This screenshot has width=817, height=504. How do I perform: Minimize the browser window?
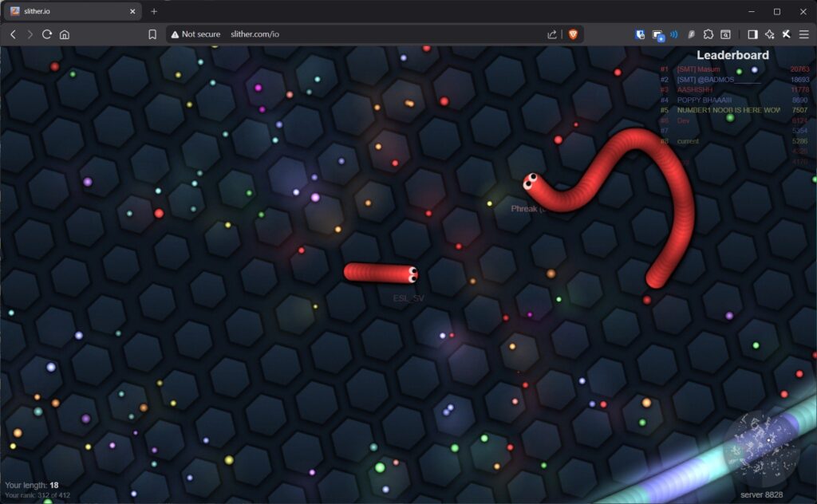click(752, 11)
